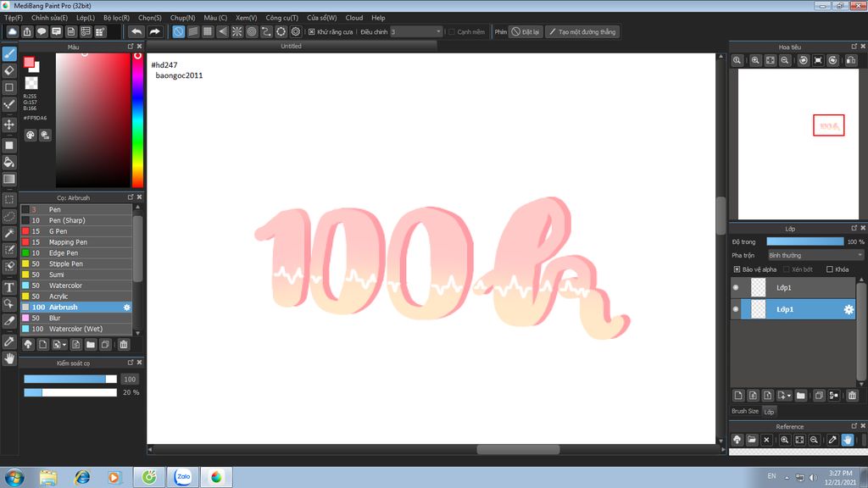
Task: Hide the selected bottom Lớp1 layer
Action: point(736,309)
